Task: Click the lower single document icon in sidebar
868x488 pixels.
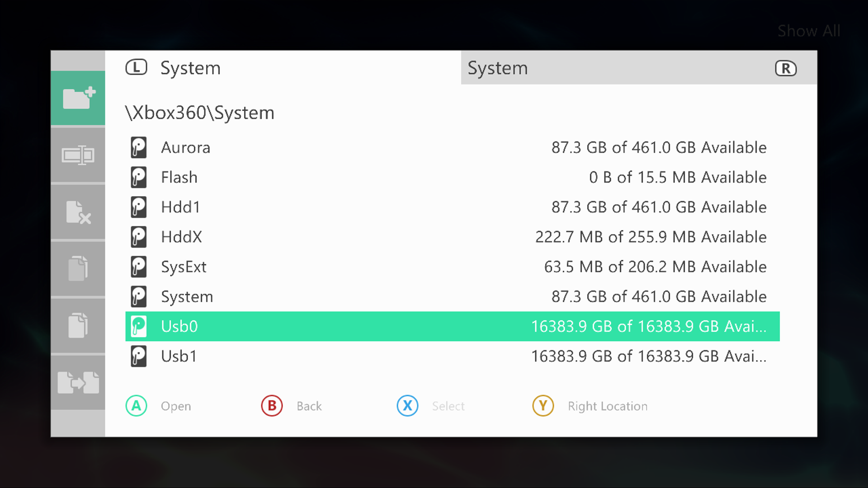Action: point(77,325)
